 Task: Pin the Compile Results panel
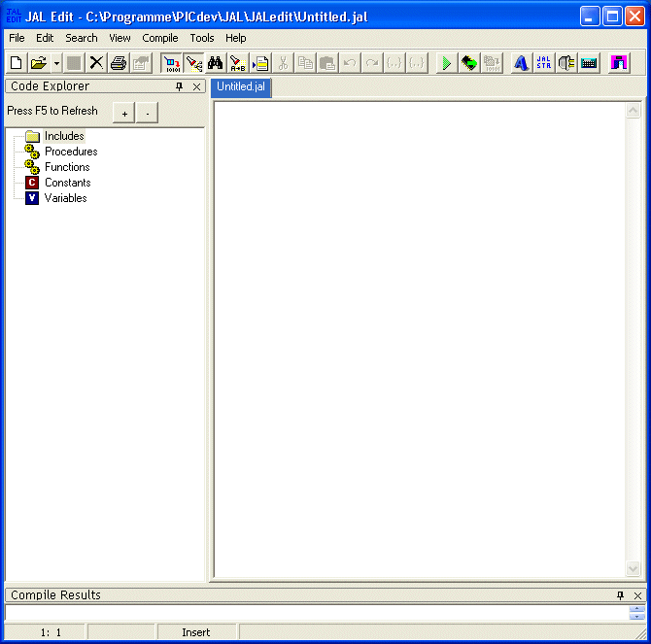[620, 595]
